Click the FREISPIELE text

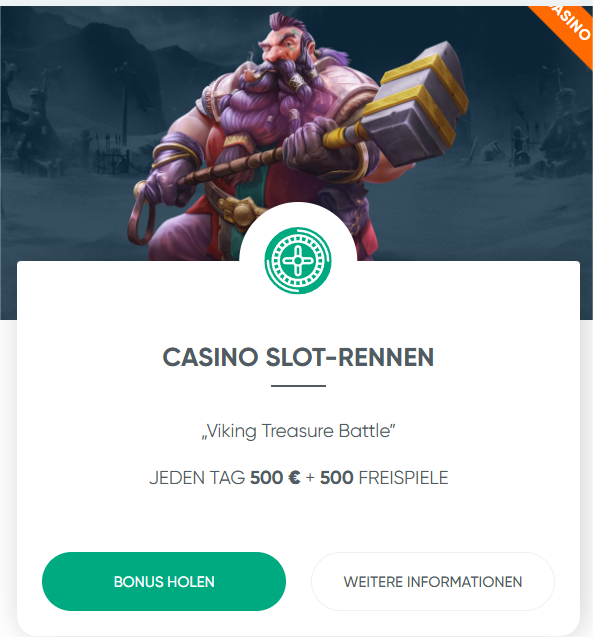pyautogui.click(x=403, y=478)
